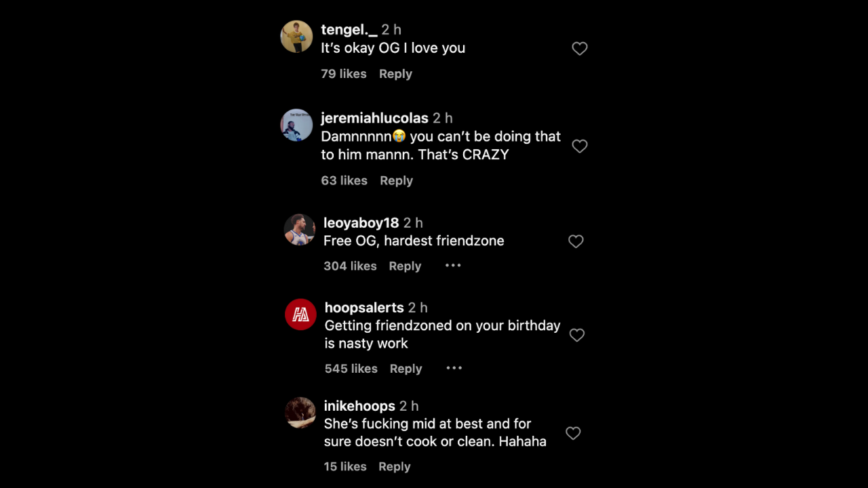The height and width of the screenshot is (488, 868).
Task: Heart the hoopsalerts birthday comment
Action: pyautogui.click(x=576, y=335)
